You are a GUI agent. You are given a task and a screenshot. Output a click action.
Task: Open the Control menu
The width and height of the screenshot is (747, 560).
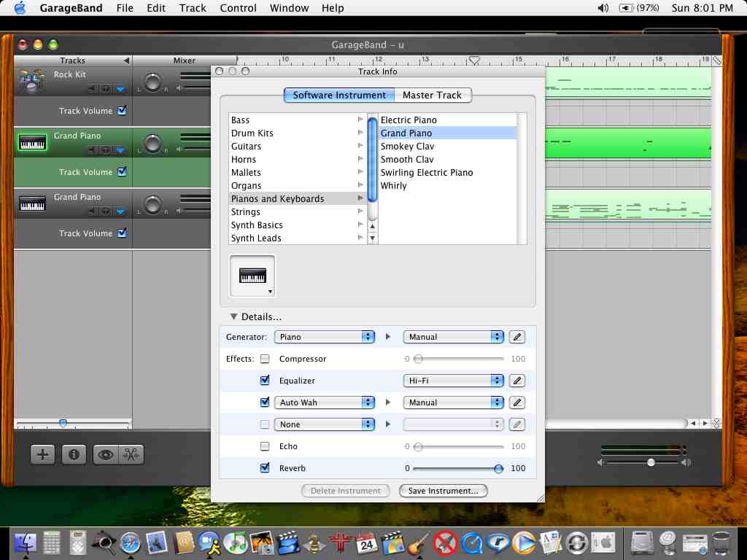click(239, 8)
